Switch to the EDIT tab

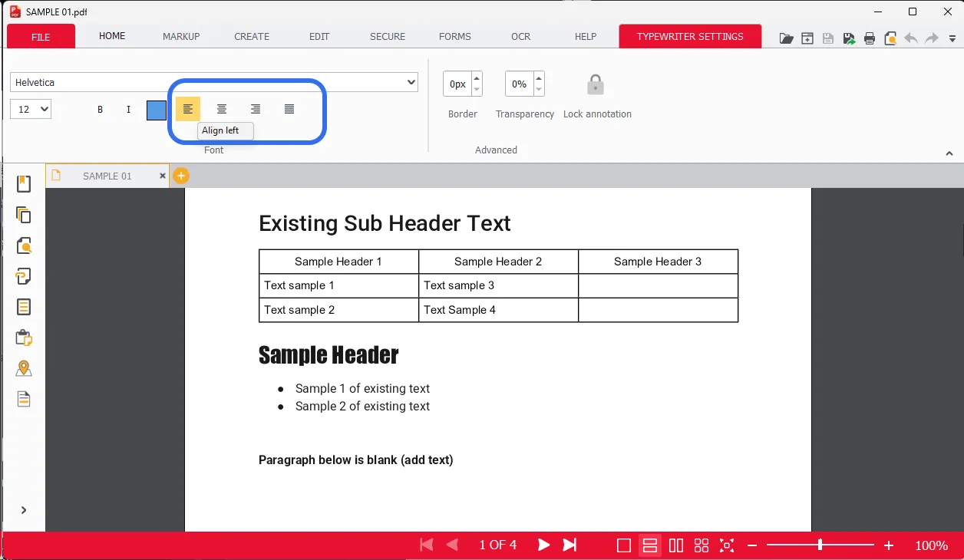pyautogui.click(x=319, y=36)
